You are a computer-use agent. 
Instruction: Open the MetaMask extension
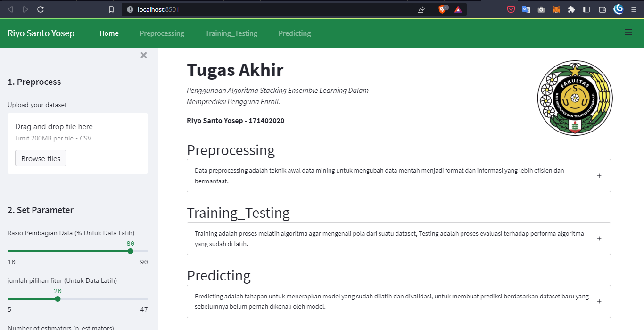tap(556, 9)
